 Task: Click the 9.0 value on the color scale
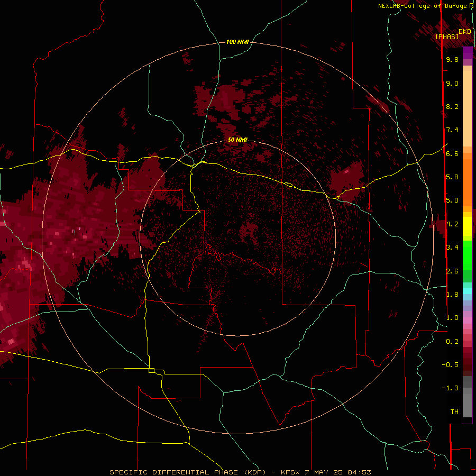point(452,84)
